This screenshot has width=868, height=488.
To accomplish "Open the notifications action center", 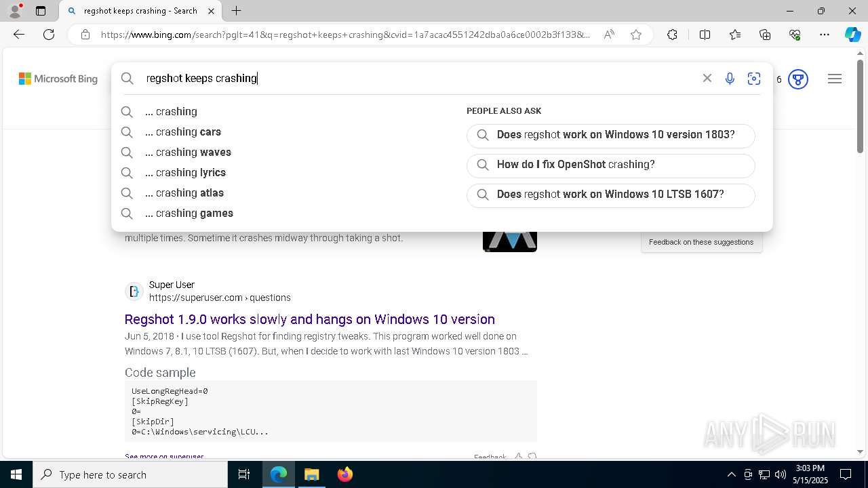I will point(846,474).
